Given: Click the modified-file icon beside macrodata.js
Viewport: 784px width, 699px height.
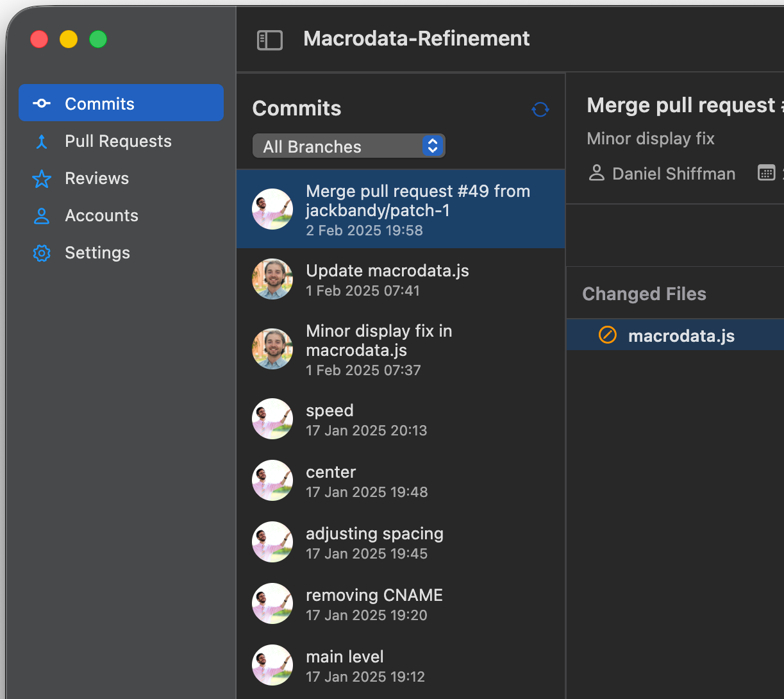Looking at the screenshot, I should point(607,334).
